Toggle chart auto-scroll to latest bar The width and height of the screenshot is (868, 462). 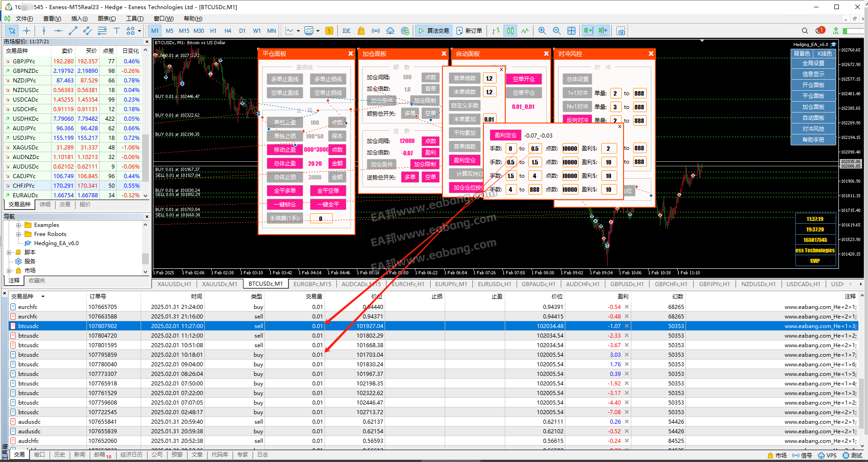(x=588, y=31)
